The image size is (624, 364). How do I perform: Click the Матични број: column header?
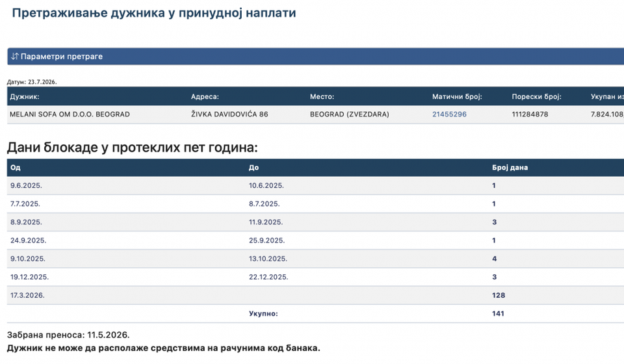tap(457, 97)
